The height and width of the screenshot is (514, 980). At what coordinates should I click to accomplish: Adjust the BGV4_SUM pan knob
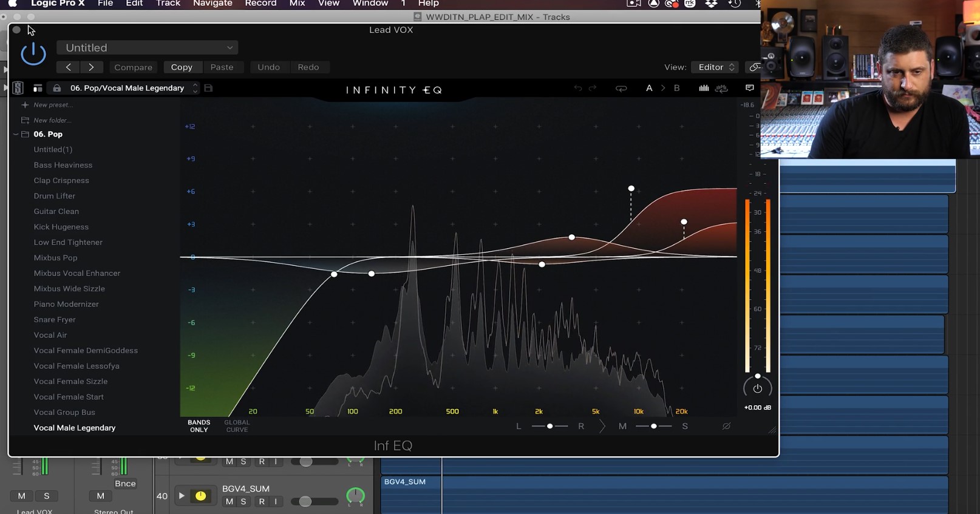[355, 496]
